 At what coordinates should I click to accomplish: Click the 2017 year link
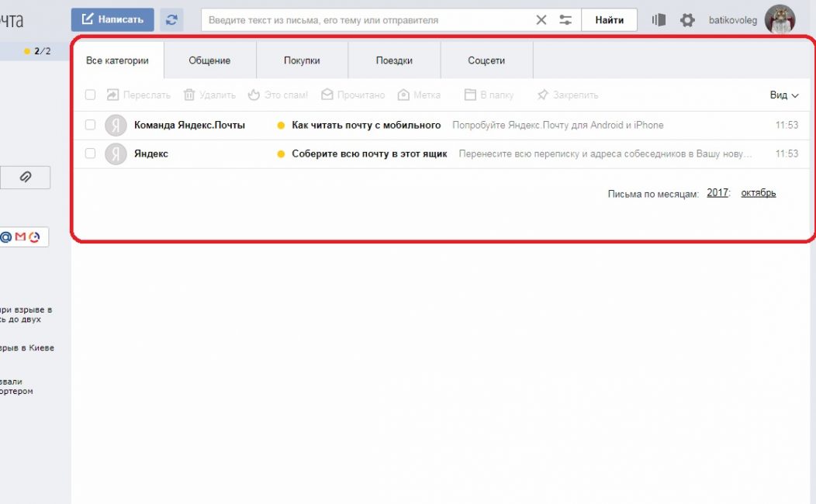point(717,193)
